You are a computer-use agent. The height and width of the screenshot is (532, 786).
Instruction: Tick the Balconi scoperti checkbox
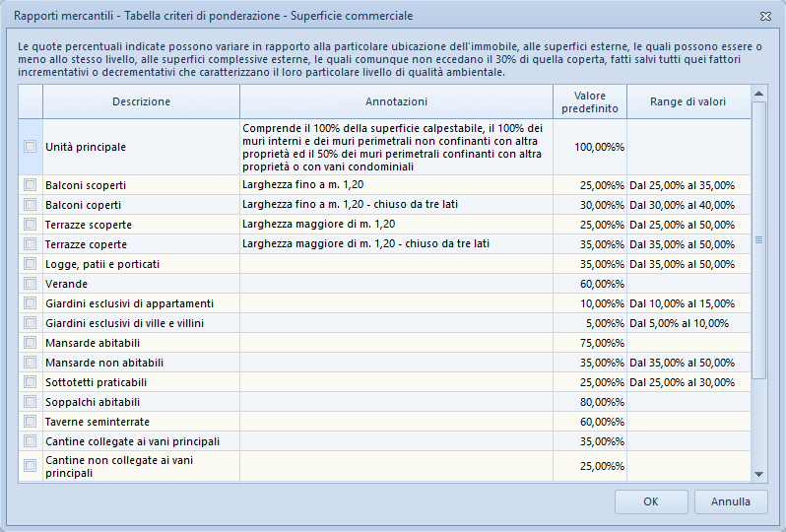click(31, 184)
